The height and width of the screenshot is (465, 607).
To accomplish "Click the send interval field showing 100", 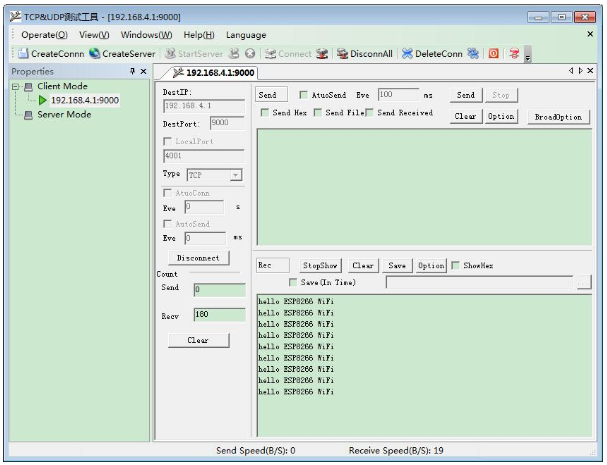I will click(x=399, y=95).
